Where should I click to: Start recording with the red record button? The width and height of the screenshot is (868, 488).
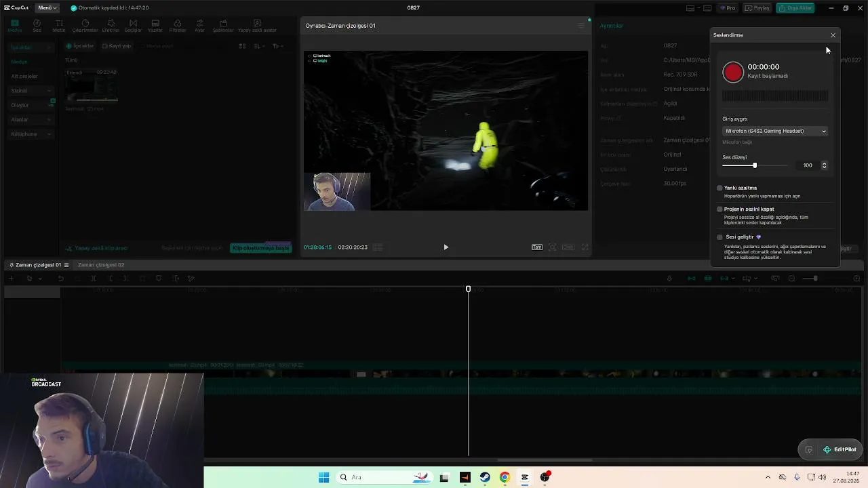click(733, 72)
